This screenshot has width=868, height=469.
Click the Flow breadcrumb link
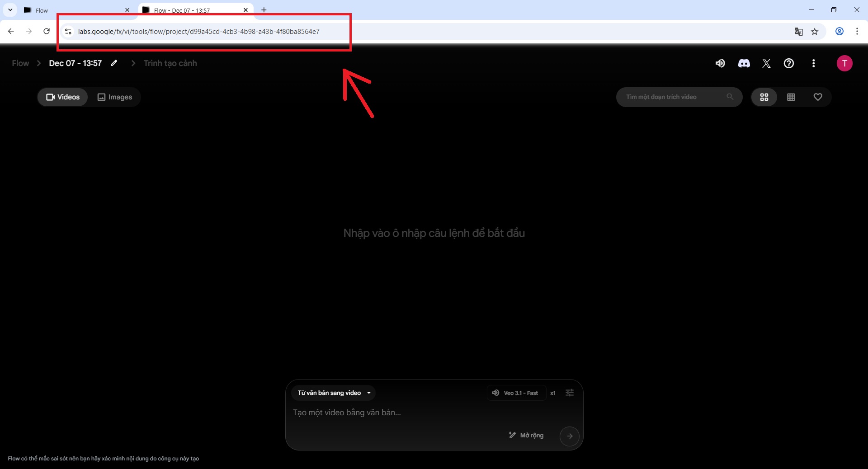(x=20, y=63)
